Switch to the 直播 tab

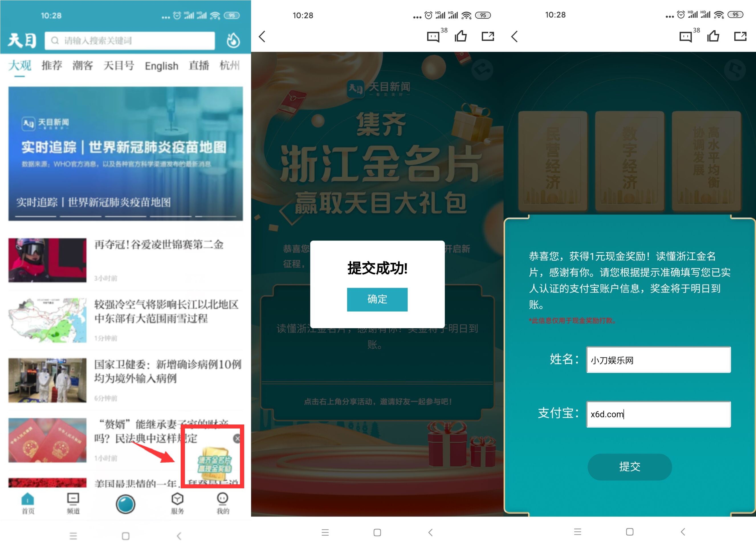199,66
